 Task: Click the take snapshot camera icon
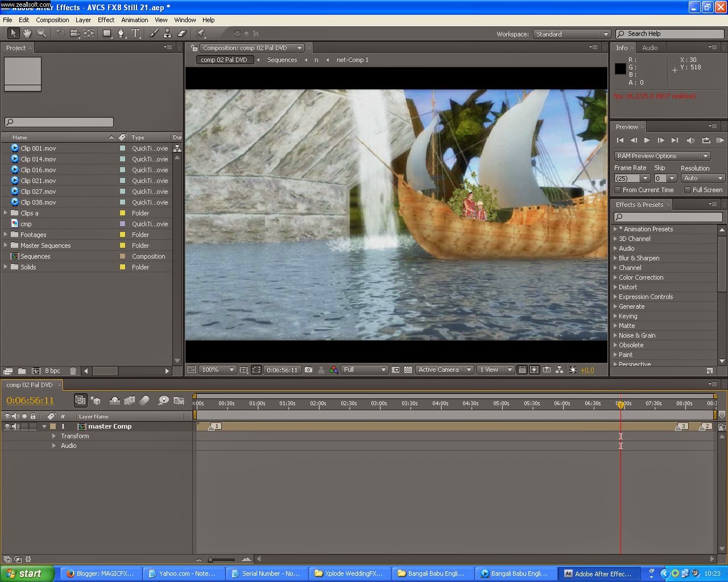[308, 369]
